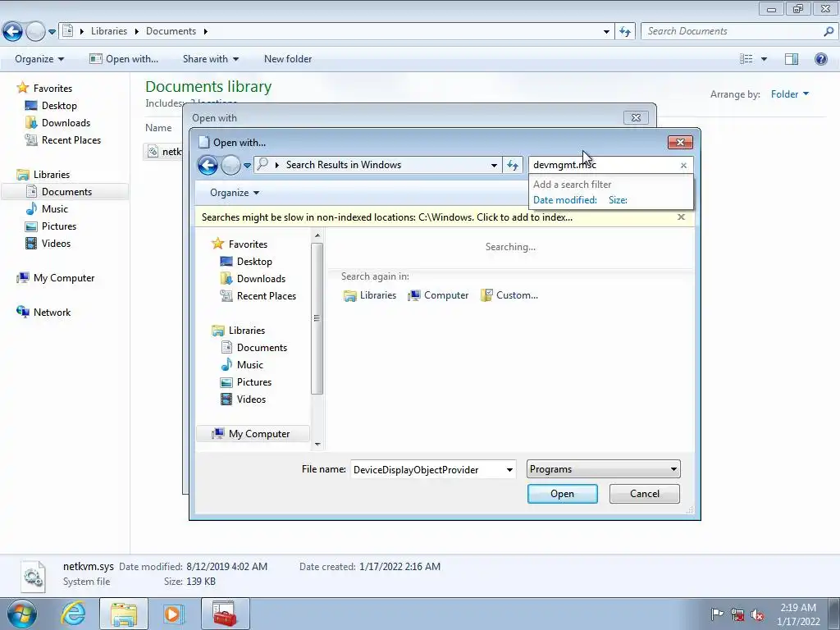Image resolution: width=840 pixels, height=630 pixels.
Task: Go back in Explorer Documents window
Action: [13, 32]
